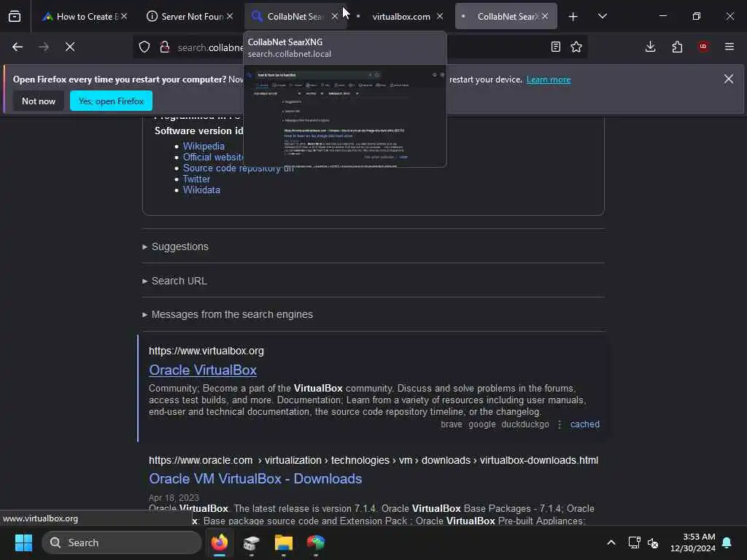Open the list all tabs dropdown chevron
Screen dimensions: 747x560
tap(603, 16)
